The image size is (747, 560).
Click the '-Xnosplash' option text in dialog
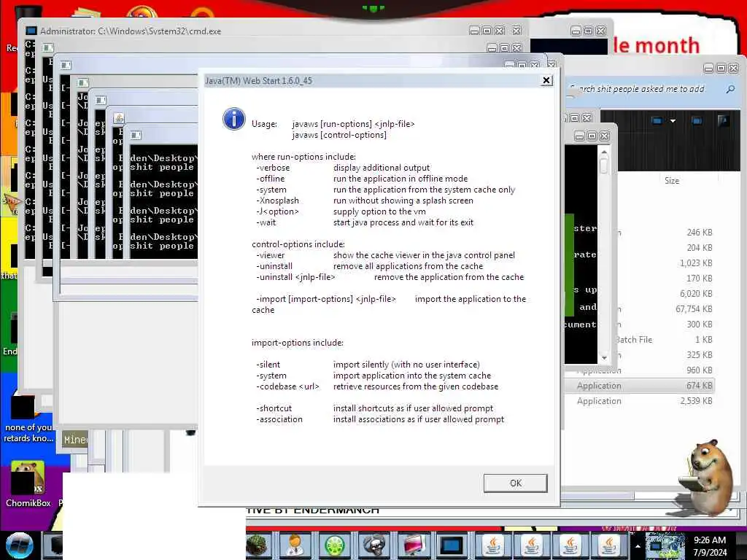click(x=278, y=201)
